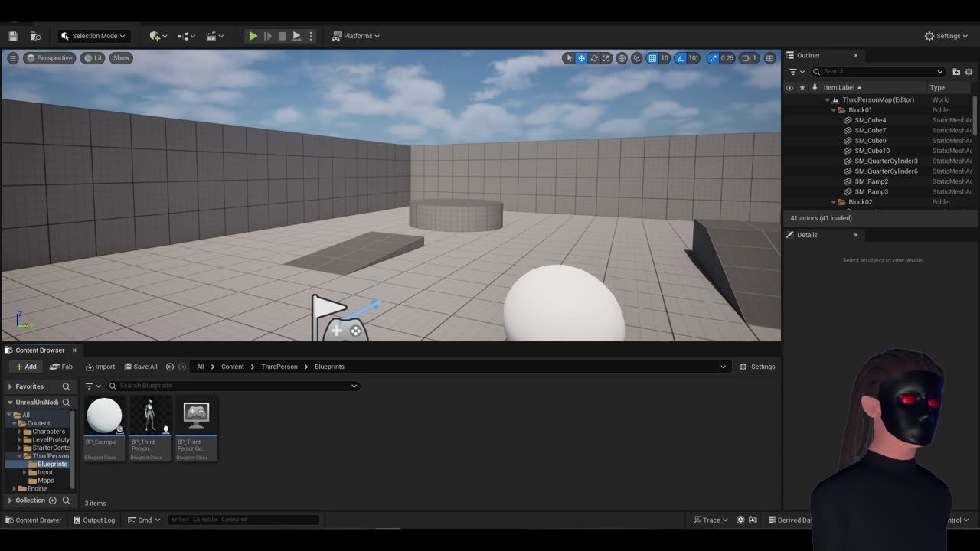The image size is (980, 551).
Task: Click ThirdPerson in breadcrumb path
Action: [x=279, y=367]
